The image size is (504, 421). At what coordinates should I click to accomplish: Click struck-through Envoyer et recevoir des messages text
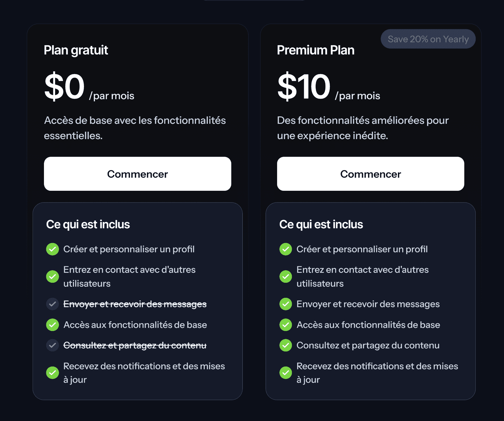(x=135, y=304)
